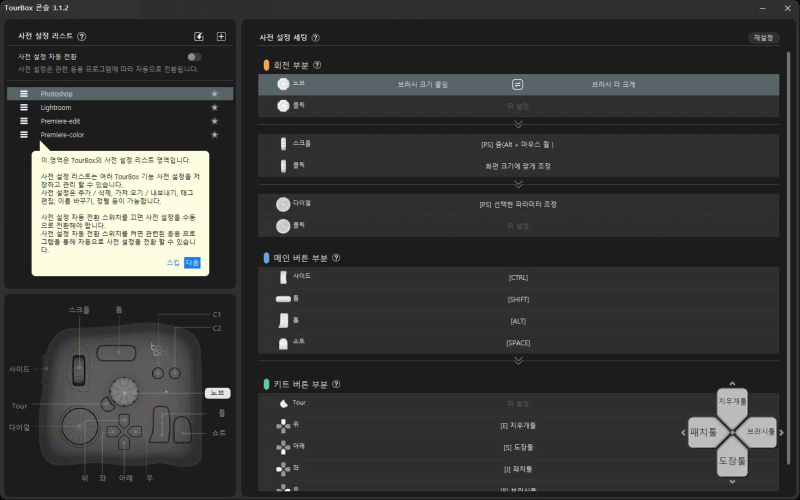
Task: Click the d-pad left icon in 좌 row
Action: point(283,468)
